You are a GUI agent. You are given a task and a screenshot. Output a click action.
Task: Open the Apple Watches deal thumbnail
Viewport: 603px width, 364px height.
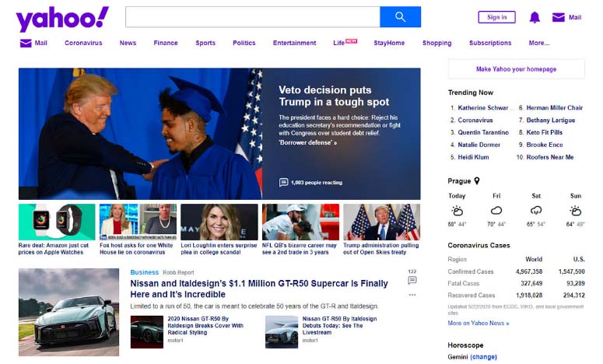(x=57, y=222)
